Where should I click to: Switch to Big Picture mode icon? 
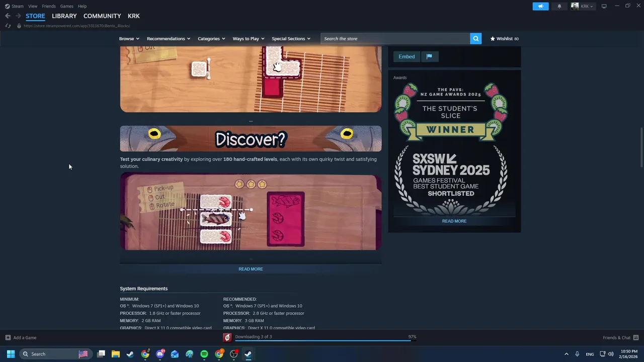[604, 6]
